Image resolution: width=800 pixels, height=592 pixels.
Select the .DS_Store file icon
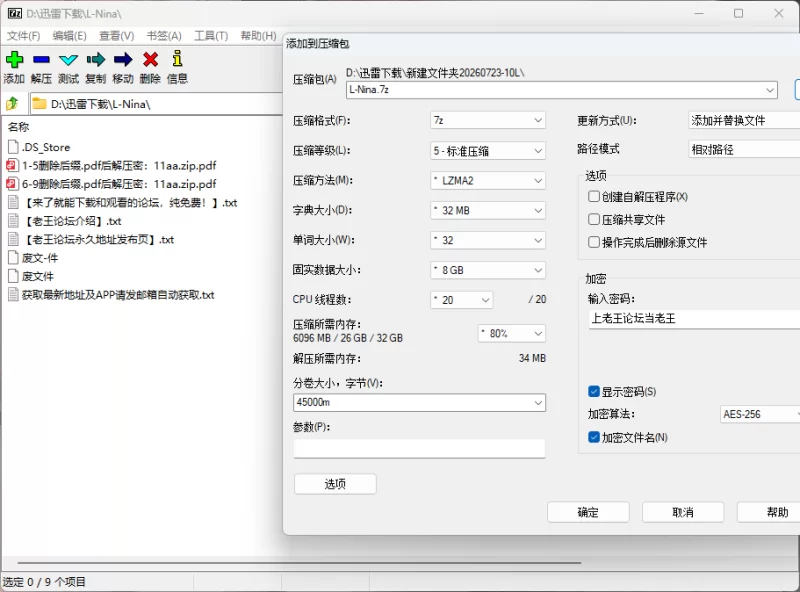pos(13,147)
